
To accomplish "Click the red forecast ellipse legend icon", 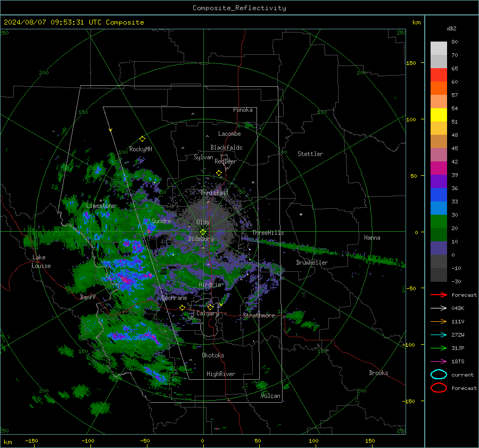I will (439, 388).
